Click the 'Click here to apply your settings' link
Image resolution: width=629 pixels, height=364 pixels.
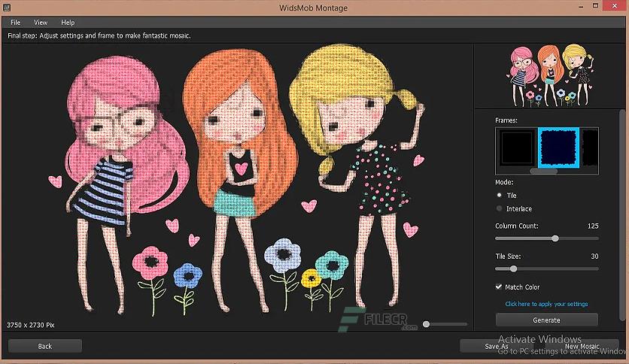tap(546, 304)
